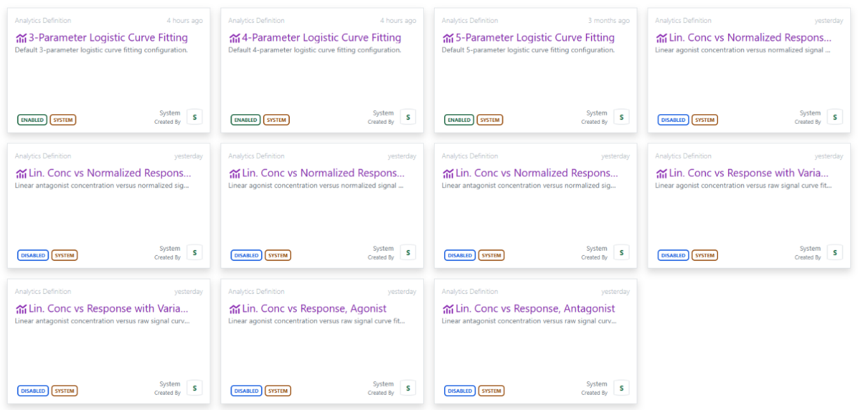Click the chart icon beside Lin. Conc vs Response, Agonist
868x410 pixels.
tap(235, 309)
